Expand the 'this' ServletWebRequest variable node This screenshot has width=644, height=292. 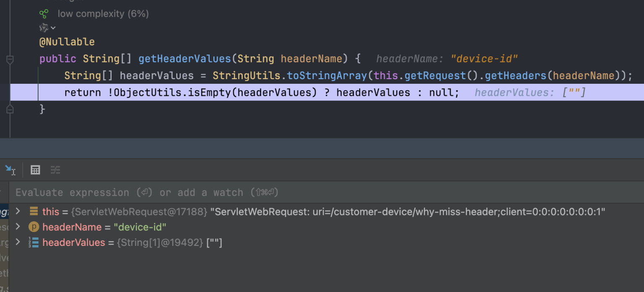click(x=18, y=212)
